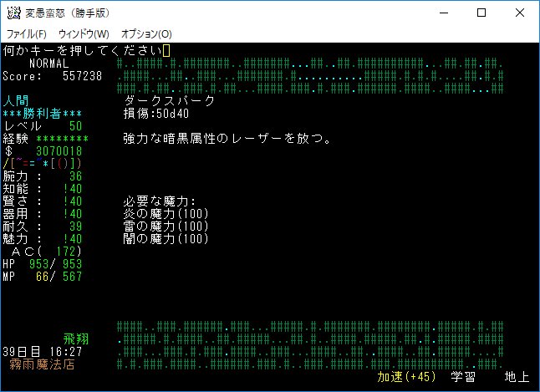Open the ファイル(F) menu
The width and height of the screenshot is (540, 392).
pyautogui.click(x=26, y=34)
